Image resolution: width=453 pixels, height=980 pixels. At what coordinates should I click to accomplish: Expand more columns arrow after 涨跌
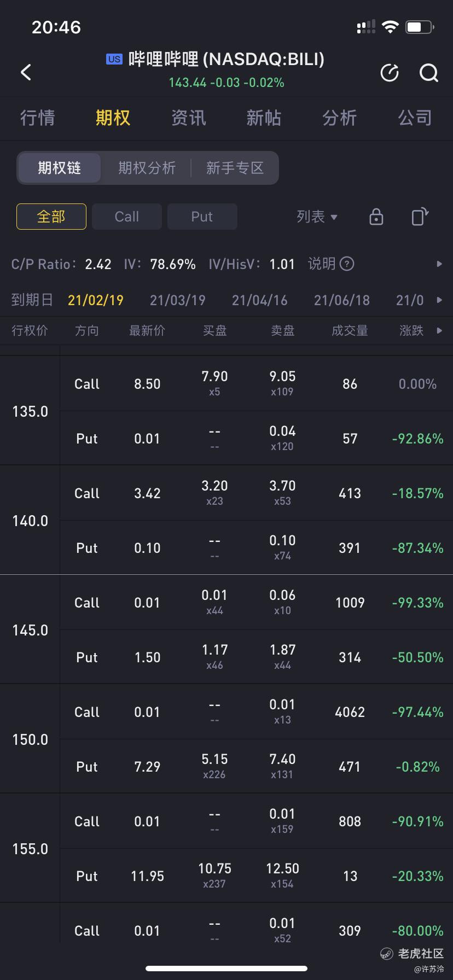[x=439, y=330]
